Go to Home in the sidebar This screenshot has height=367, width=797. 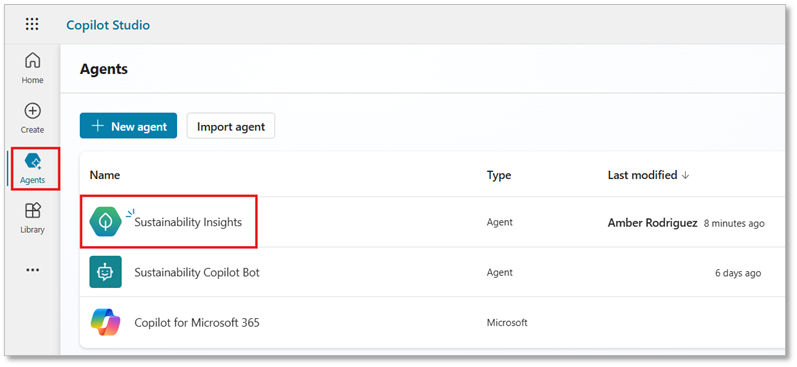coord(33,68)
